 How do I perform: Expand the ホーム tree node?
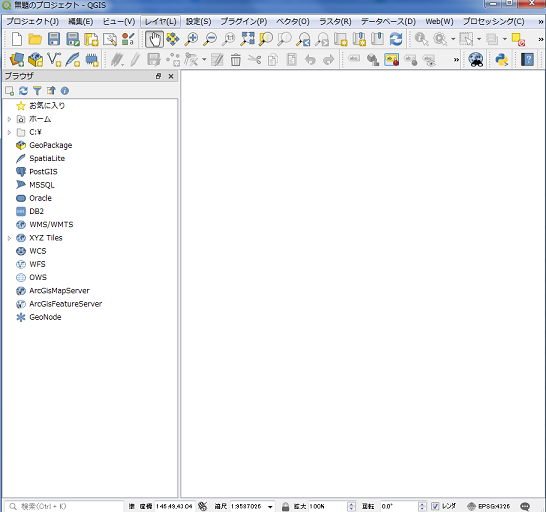pos(9,119)
